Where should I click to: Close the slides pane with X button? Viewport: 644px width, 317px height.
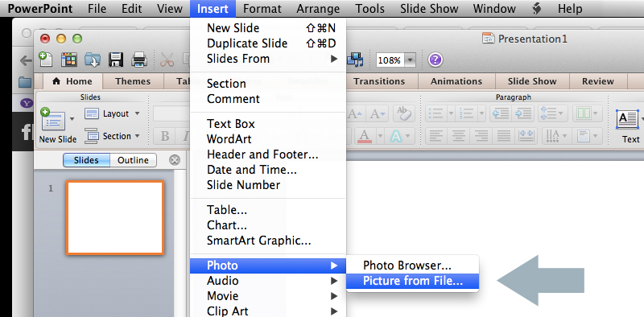pyautogui.click(x=175, y=160)
